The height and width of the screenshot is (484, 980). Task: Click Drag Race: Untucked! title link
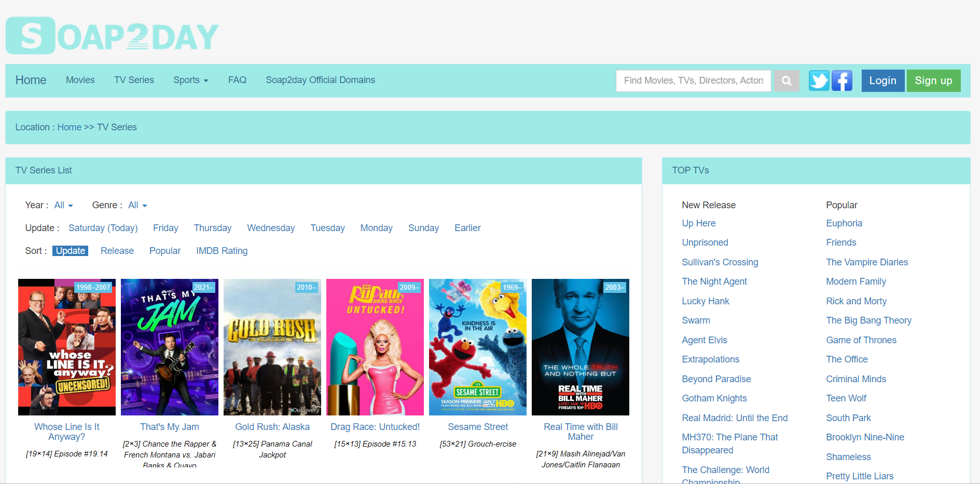375,427
